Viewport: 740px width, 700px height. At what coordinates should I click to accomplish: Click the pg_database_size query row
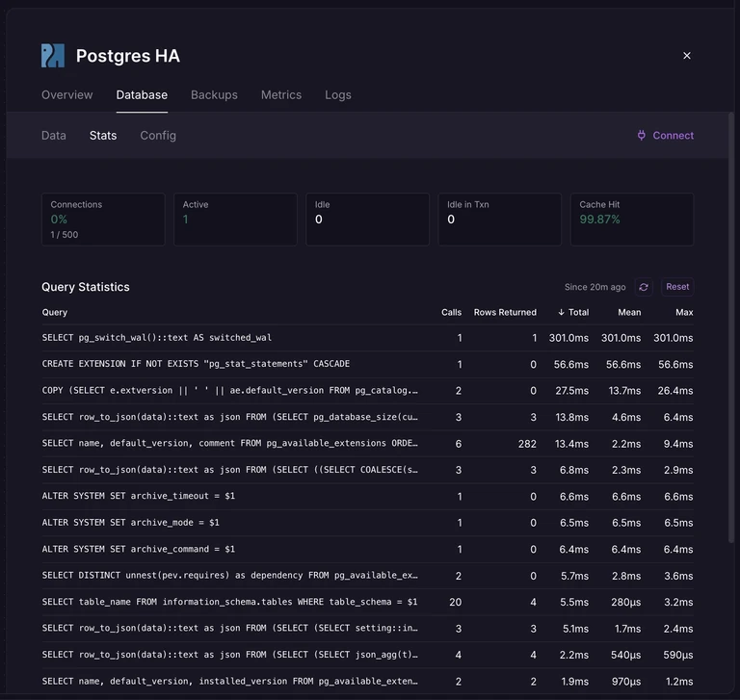point(368,417)
